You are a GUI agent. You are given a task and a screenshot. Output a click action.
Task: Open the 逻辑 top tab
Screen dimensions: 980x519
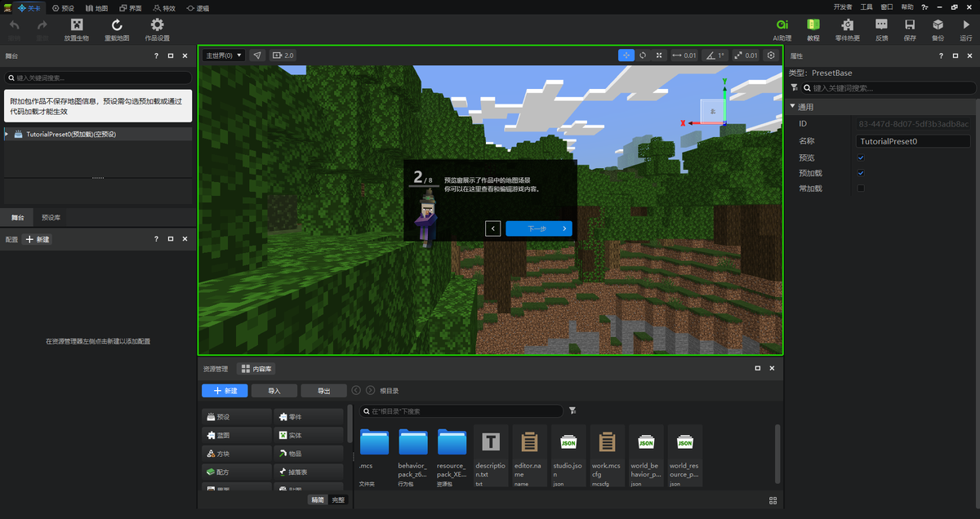tap(198, 7)
